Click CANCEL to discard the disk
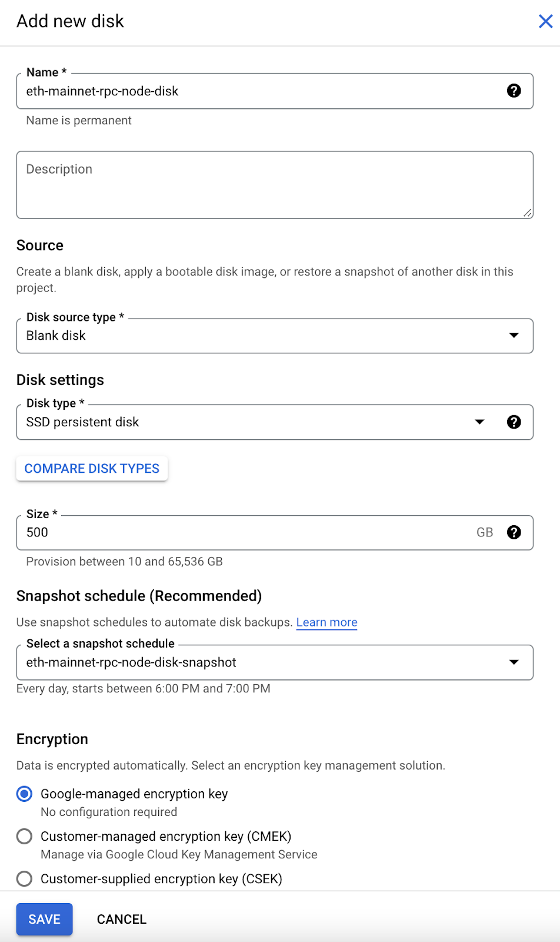Screen dimensions: 560x942 121,918
